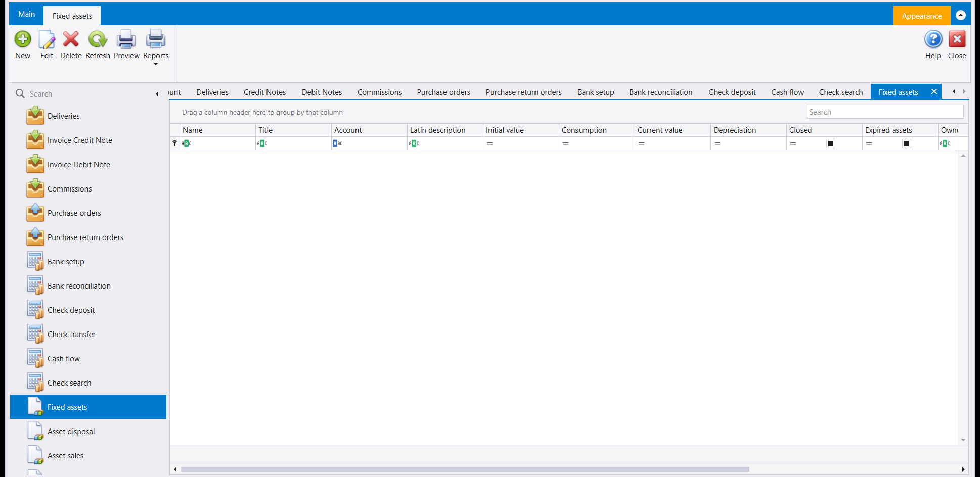Click the vertical scrollbar down arrow

[963, 440]
